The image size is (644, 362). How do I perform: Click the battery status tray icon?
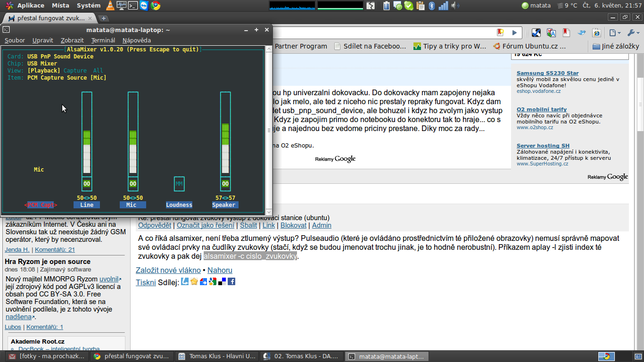point(387,6)
